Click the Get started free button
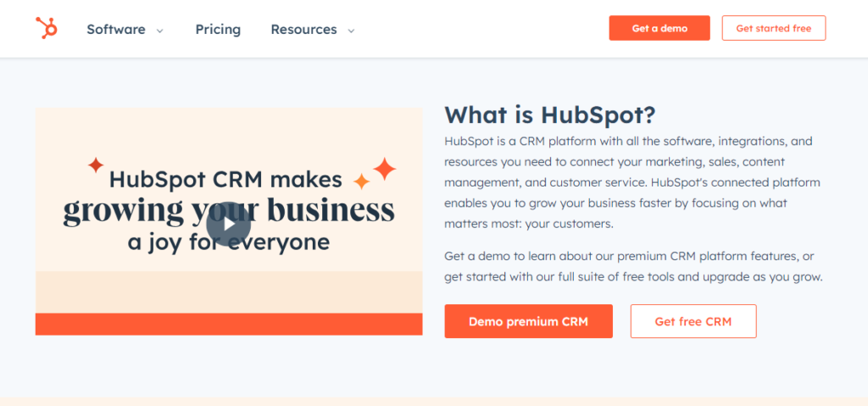Screen dimensions: 868x406 tap(773, 28)
